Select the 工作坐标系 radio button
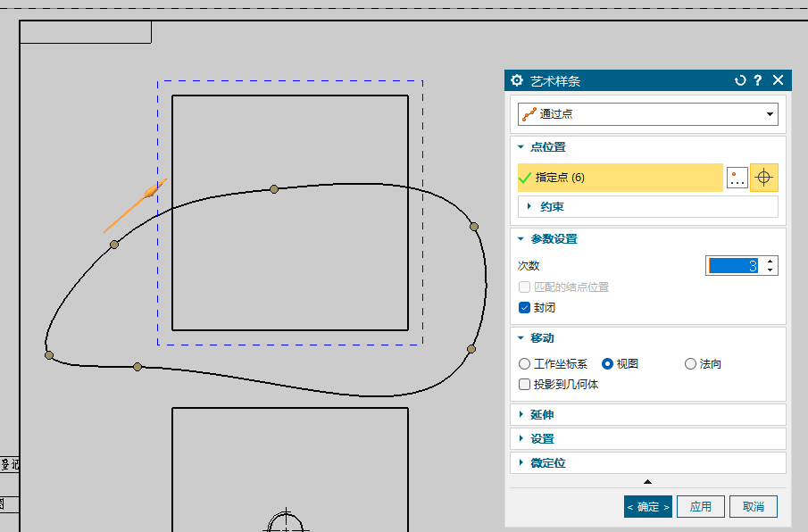This screenshot has height=532, width=808. [x=525, y=363]
